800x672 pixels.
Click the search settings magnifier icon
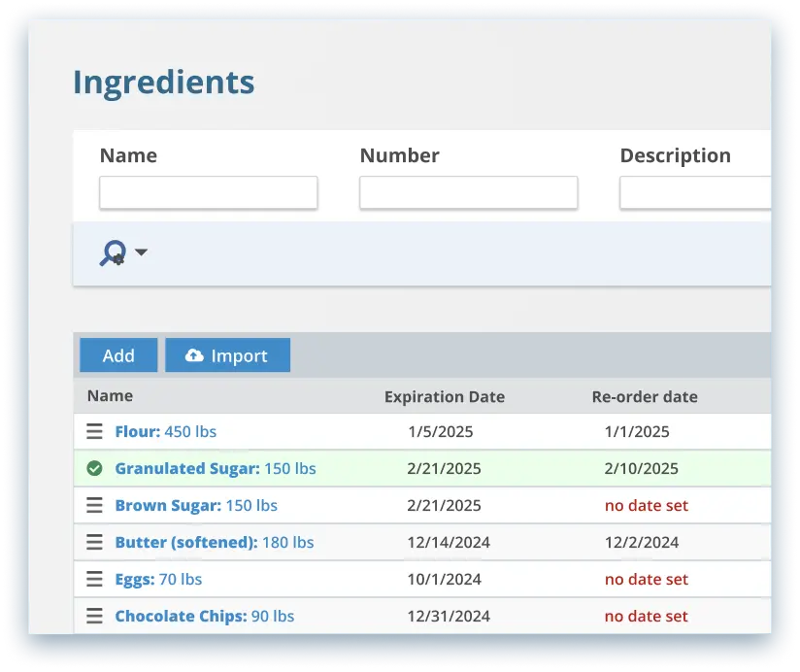pyautogui.click(x=114, y=252)
